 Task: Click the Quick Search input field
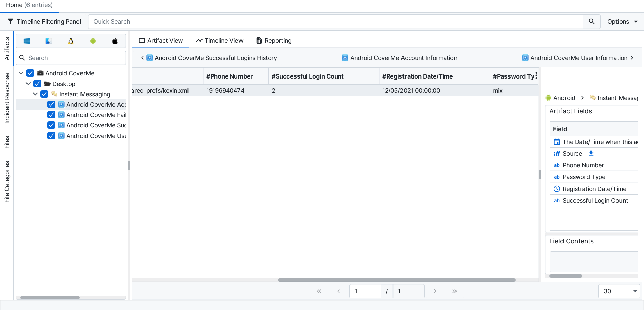tap(335, 22)
